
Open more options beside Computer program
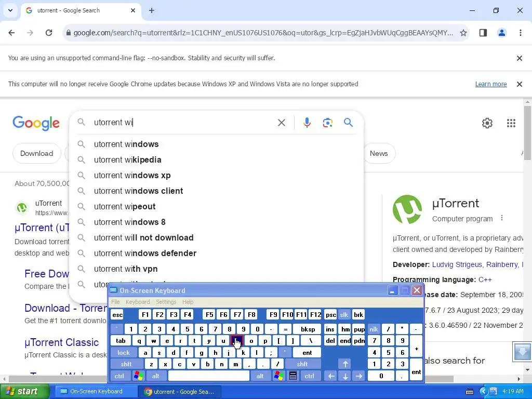tap(502, 218)
